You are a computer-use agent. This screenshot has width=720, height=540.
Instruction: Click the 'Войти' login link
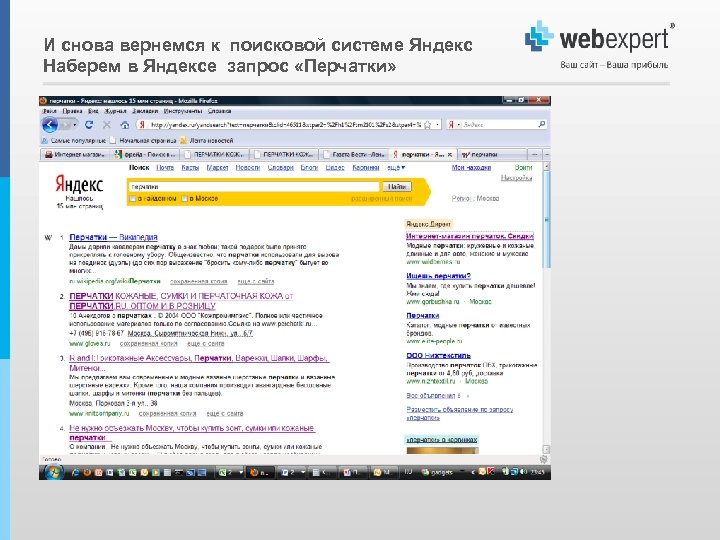coord(523,168)
